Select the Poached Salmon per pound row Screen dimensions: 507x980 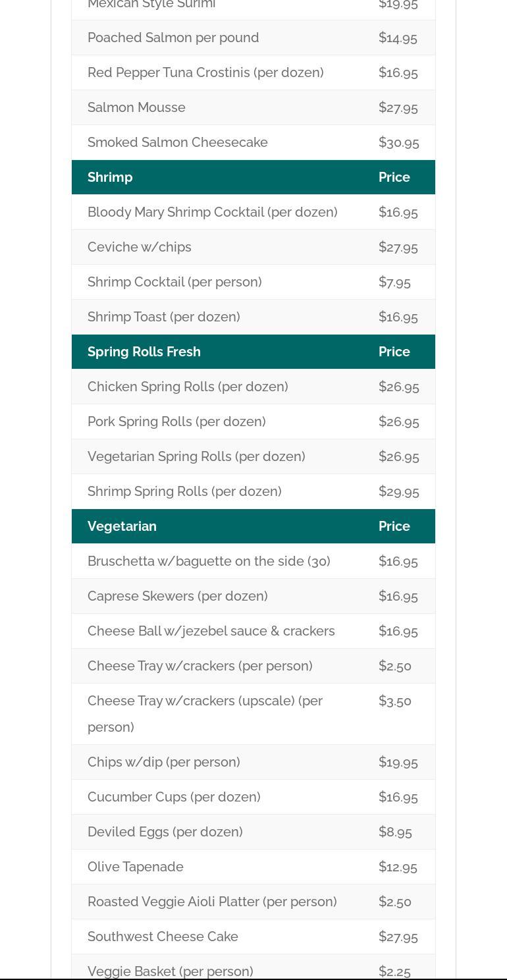point(173,38)
